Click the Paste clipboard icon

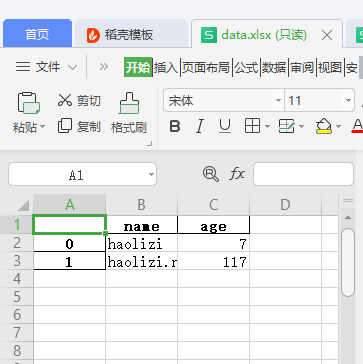pos(29,103)
